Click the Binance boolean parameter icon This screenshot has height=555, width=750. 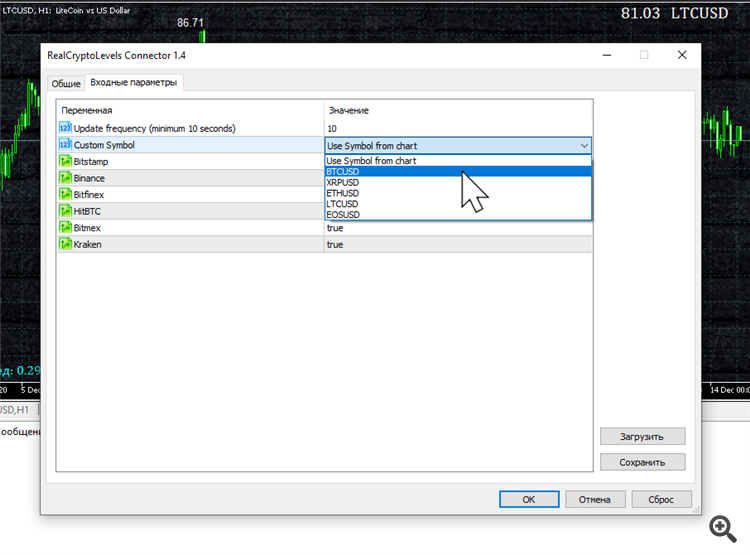point(65,178)
